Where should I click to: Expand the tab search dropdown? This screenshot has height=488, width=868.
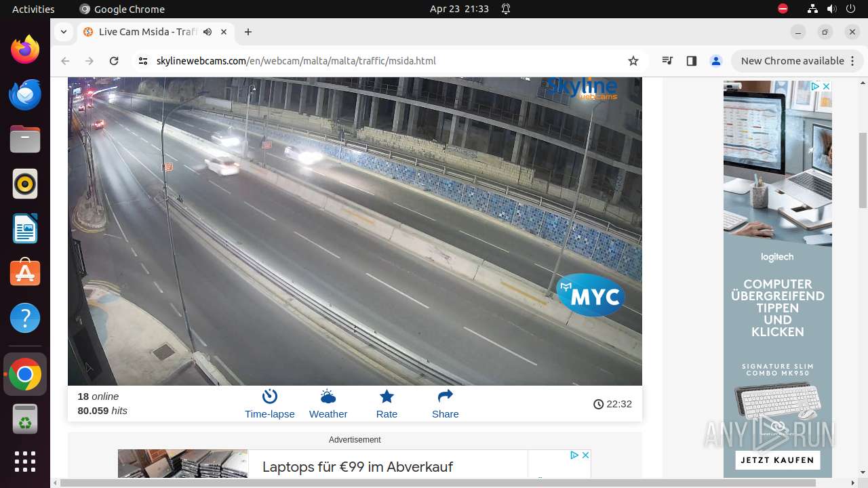[x=63, y=32]
